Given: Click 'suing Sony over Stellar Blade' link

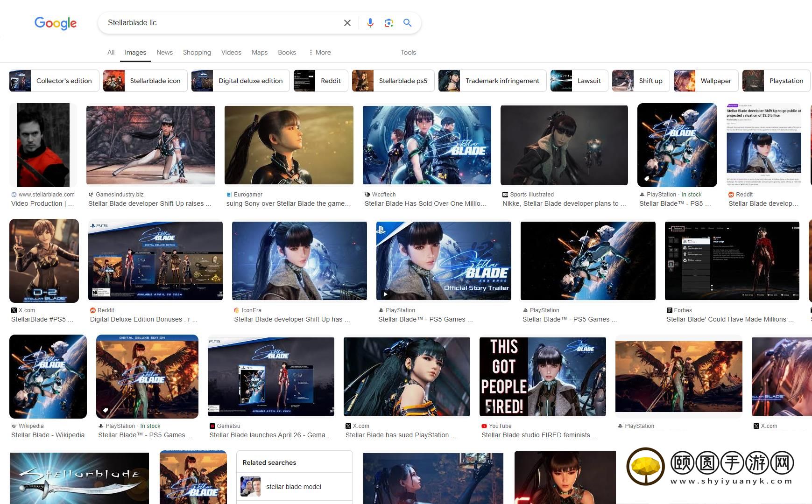Looking at the screenshot, I should tap(289, 203).
